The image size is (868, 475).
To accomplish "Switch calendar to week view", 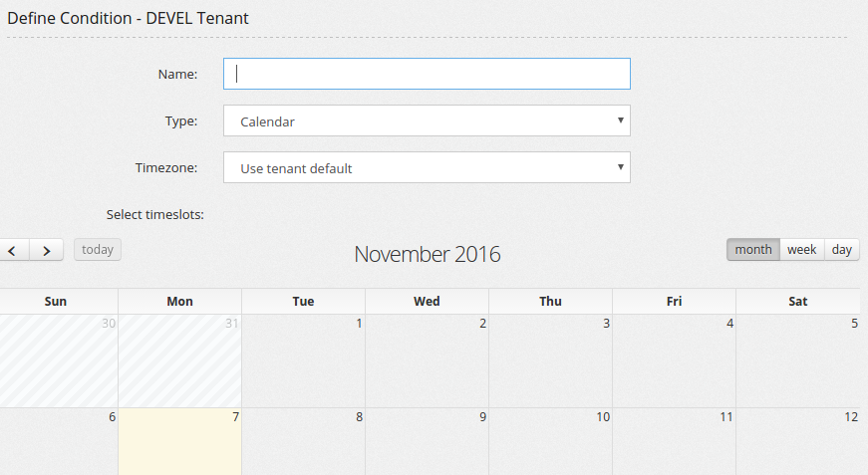I will (802, 250).
